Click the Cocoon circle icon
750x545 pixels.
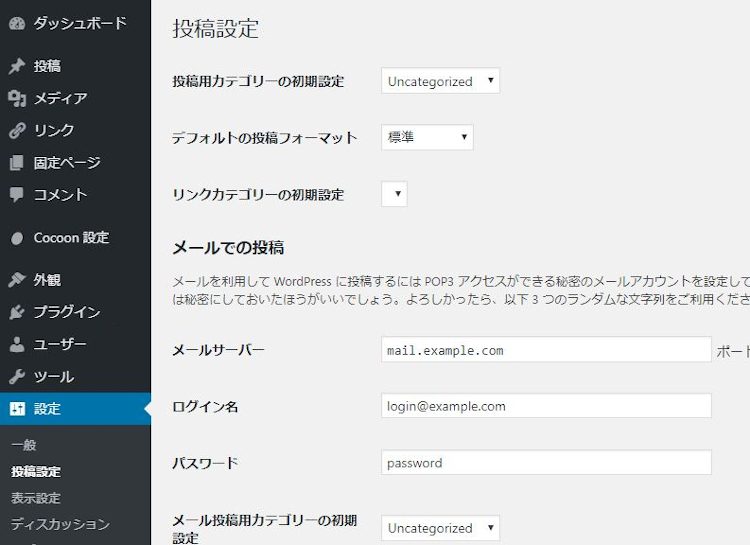point(17,238)
